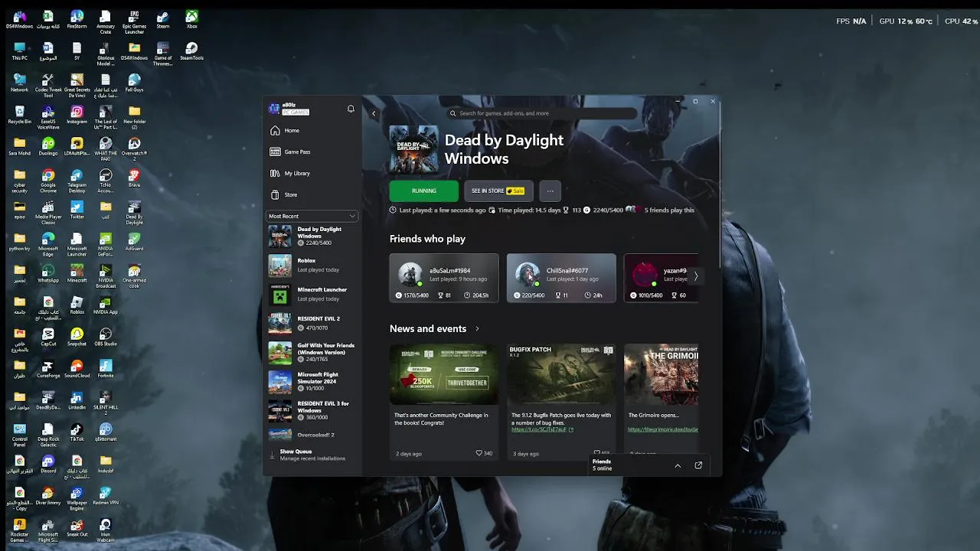Image resolution: width=980 pixels, height=551 pixels.
Task: Open the Discord desktop icon
Action: 48,465
